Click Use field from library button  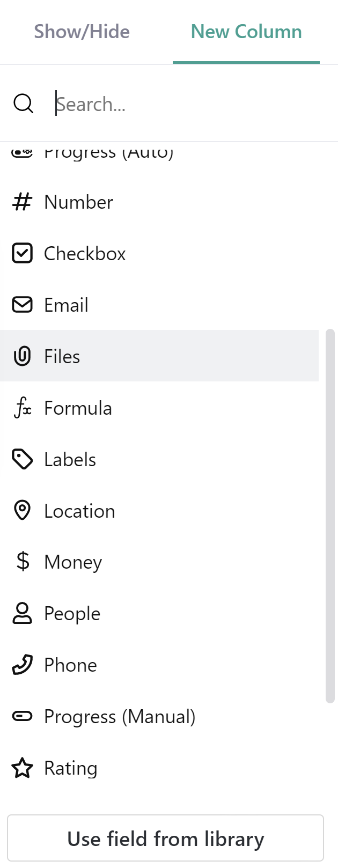(x=165, y=838)
